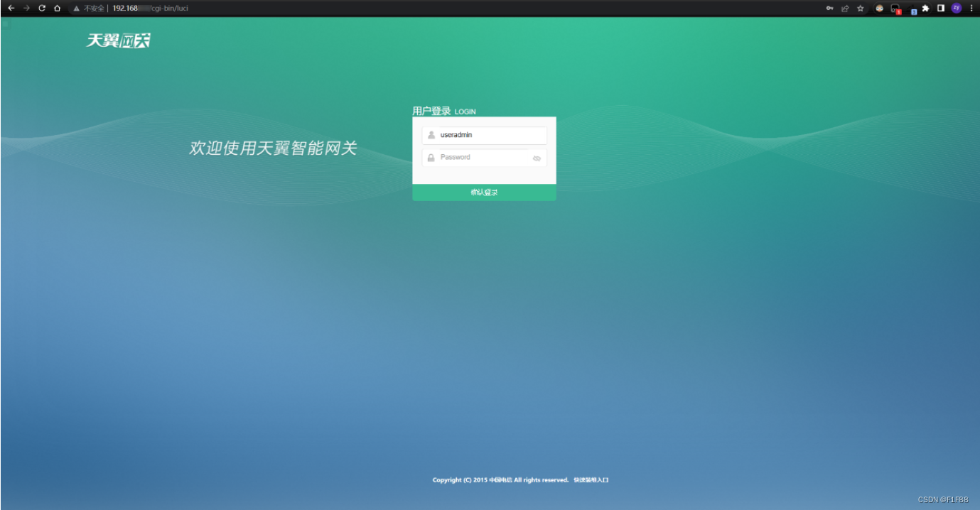Click the 天翼网关 logo
Image resolution: width=980 pixels, height=510 pixels.
click(x=119, y=40)
